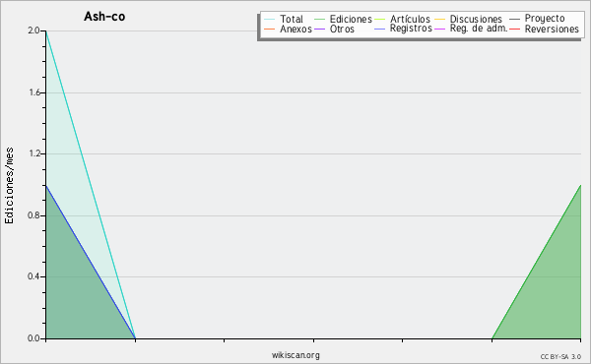Click the 0.0 y-axis tick label
The width and height of the screenshot is (591, 364).
(33, 338)
